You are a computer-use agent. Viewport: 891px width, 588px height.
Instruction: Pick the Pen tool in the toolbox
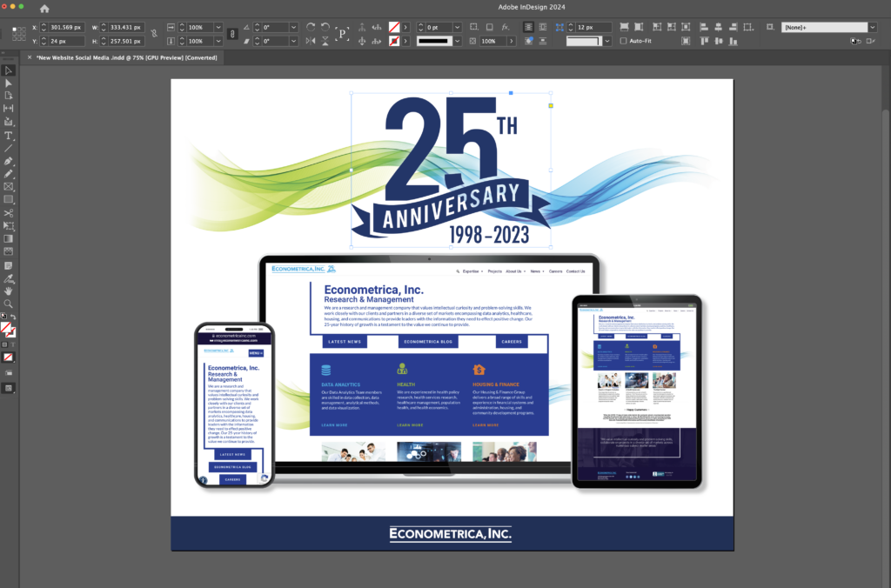9,161
